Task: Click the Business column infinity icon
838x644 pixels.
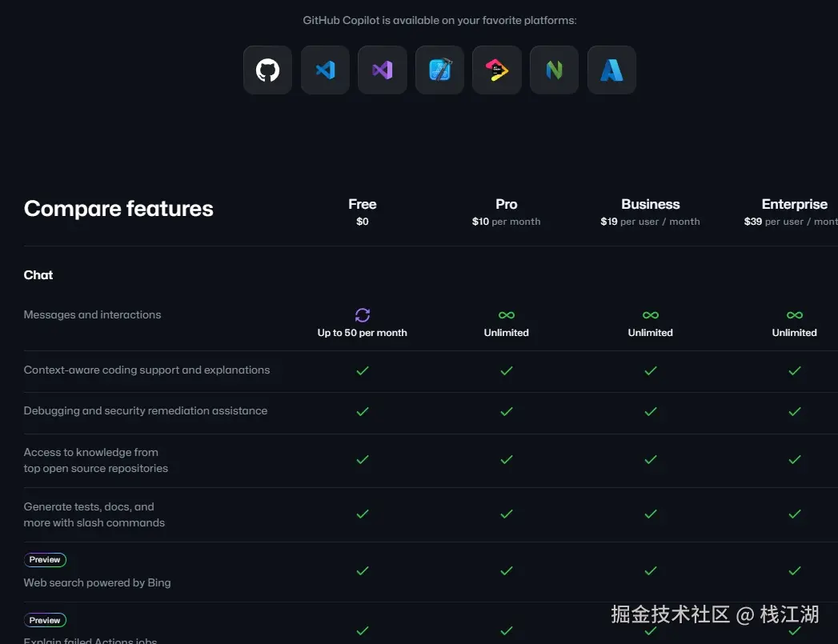Action: 651,315
